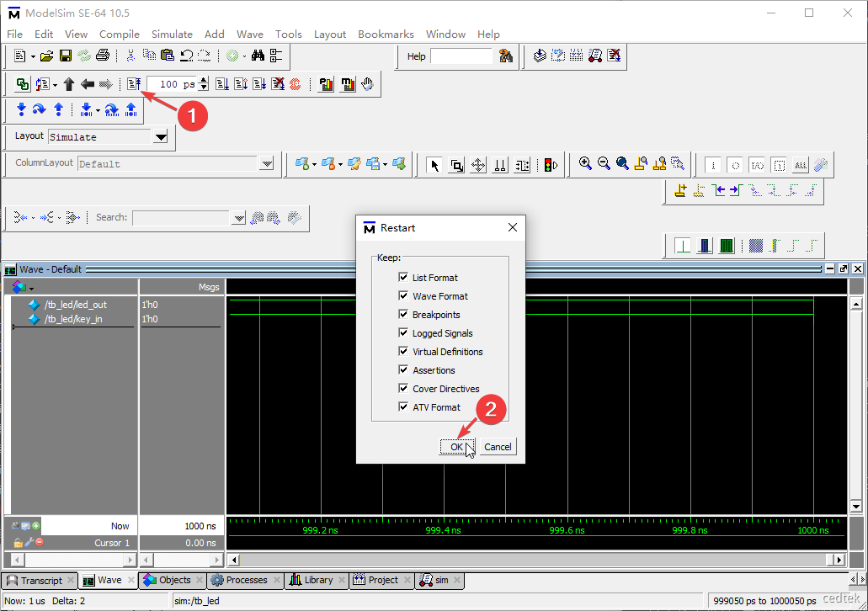Click the Find binoculars icon
The height and width of the screenshot is (611, 868).
tap(258, 56)
